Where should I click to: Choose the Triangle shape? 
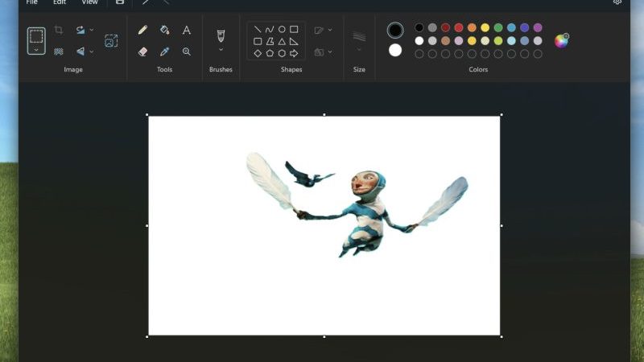[x=282, y=41]
